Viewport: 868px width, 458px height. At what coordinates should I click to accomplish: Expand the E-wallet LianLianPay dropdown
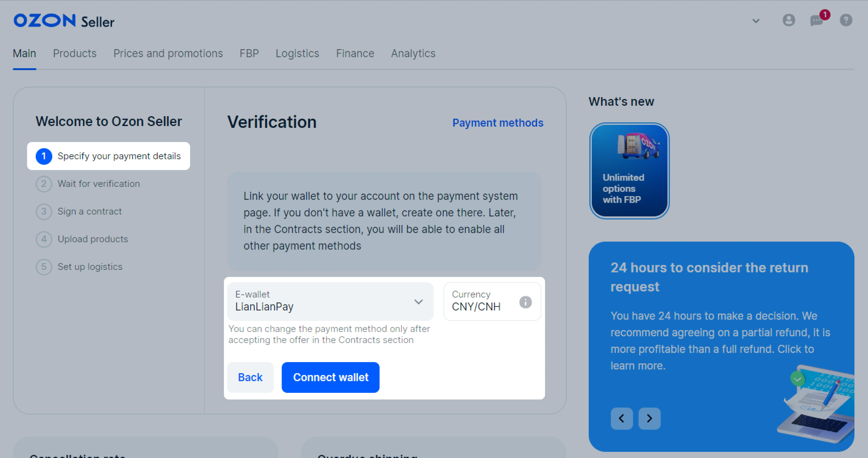(x=418, y=301)
